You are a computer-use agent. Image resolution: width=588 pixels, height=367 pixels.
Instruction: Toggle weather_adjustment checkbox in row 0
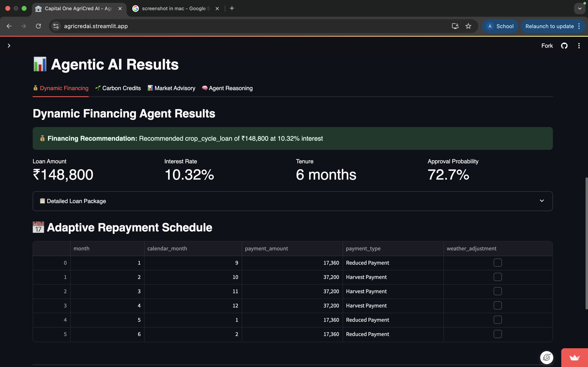click(497, 263)
